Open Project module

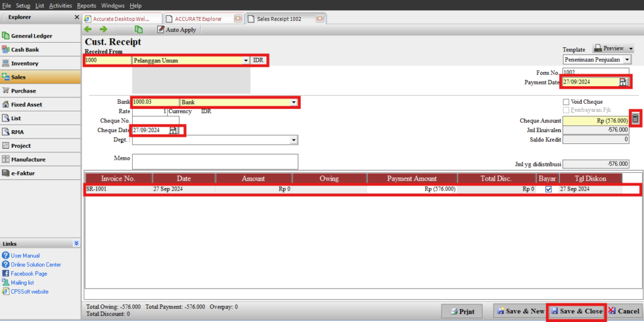pyautogui.click(x=40, y=146)
